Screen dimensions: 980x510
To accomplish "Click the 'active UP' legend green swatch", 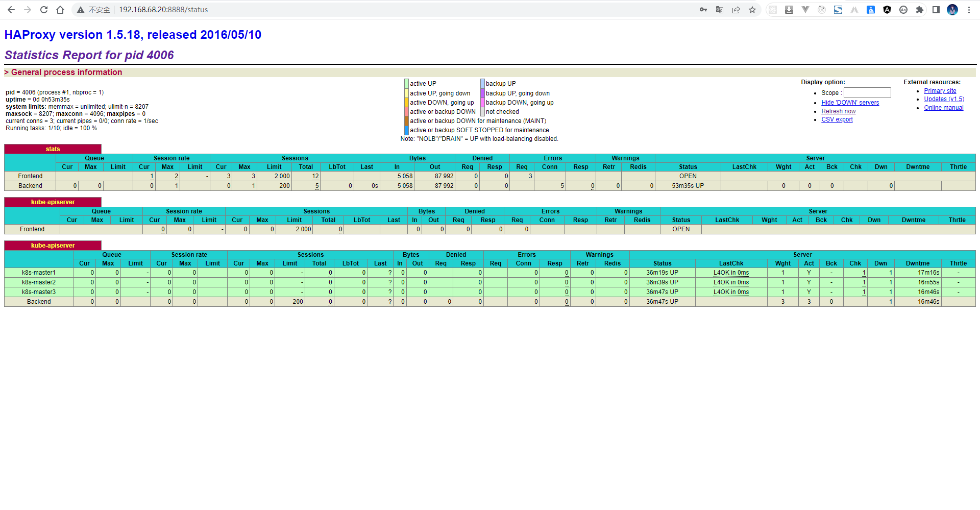I will point(406,84).
